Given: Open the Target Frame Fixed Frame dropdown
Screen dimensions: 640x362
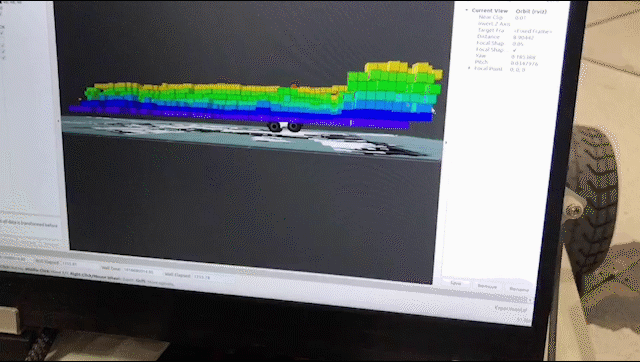Looking at the screenshot, I should click(x=533, y=31).
